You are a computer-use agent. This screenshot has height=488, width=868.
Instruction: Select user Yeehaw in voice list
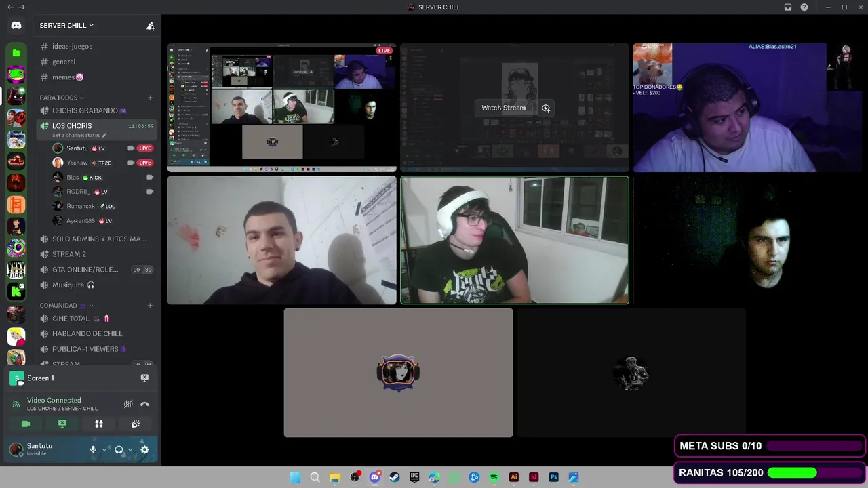(x=102, y=163)
